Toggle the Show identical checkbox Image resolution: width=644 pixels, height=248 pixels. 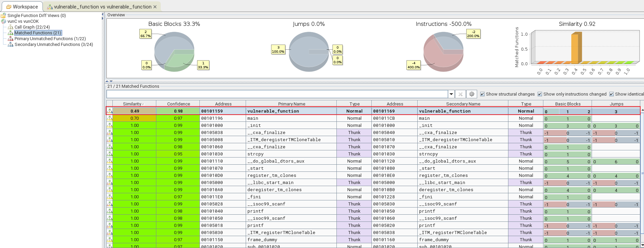click(x=611, y=94)
